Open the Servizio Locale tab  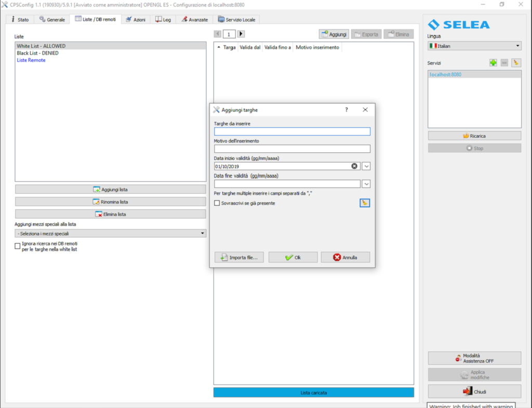point(237,20)
